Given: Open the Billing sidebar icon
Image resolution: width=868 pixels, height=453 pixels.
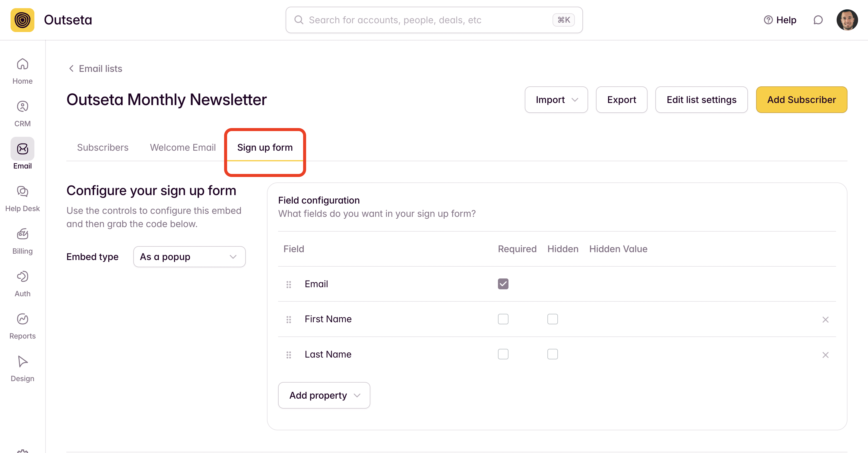Looking at the screenshot, I should (22, 241).
